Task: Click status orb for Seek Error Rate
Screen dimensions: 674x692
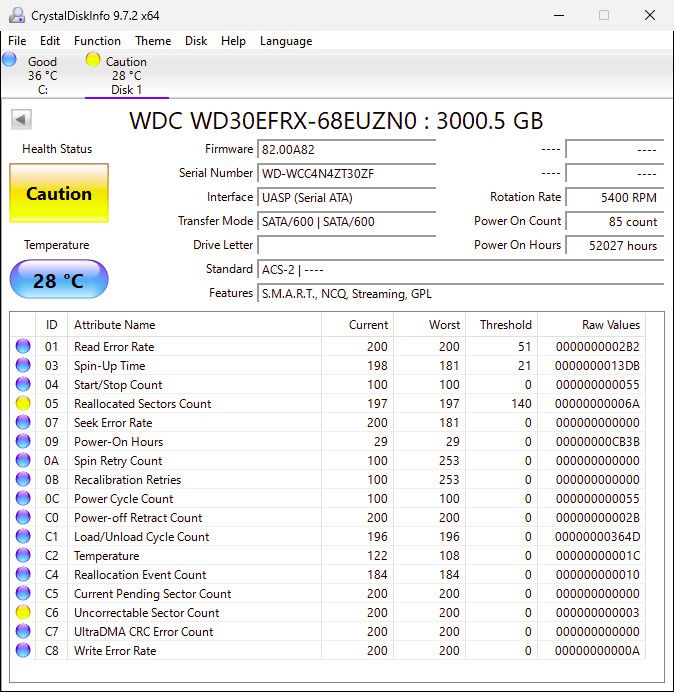Action: (23, 422)
